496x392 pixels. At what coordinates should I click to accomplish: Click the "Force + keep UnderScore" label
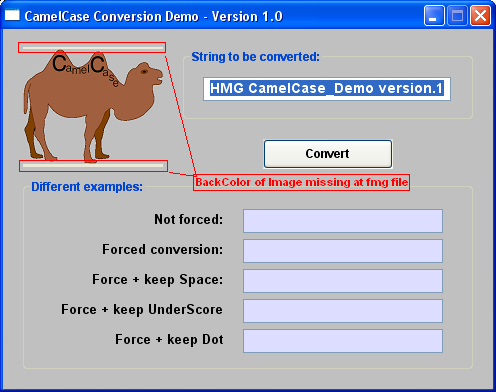(142, 309)
